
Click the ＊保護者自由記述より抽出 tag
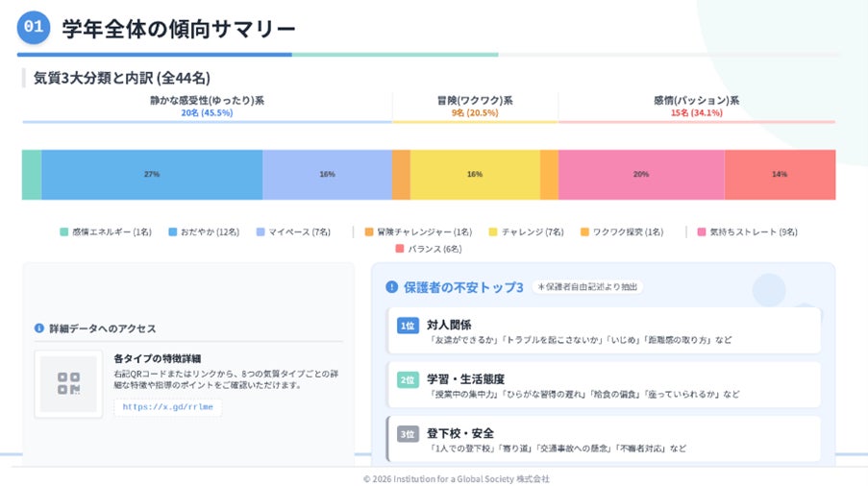587,287
